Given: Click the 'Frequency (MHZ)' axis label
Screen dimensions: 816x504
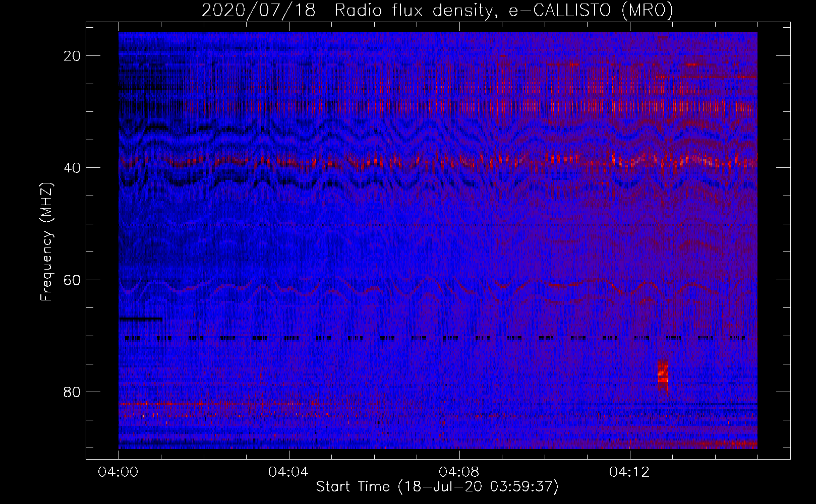Looking at the screenshot, I should 46,242.
